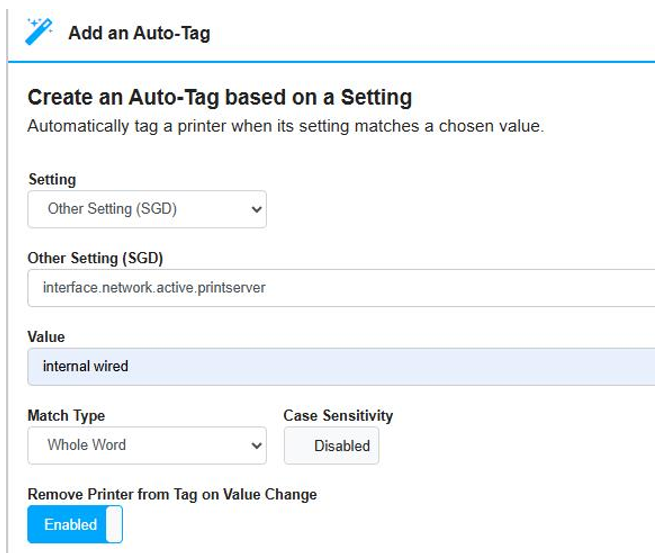Click the Automatically tag a printer description text

(x=286, y=126)
